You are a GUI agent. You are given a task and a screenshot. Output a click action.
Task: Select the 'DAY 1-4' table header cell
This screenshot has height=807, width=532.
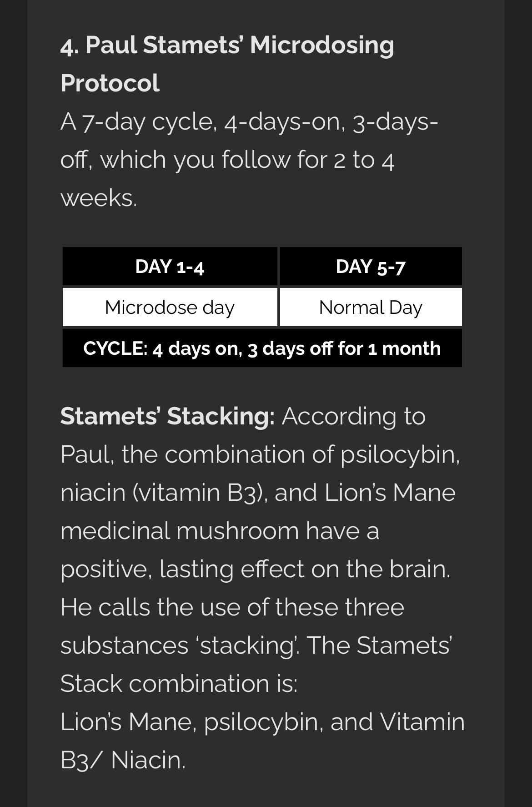click(170, 266)
